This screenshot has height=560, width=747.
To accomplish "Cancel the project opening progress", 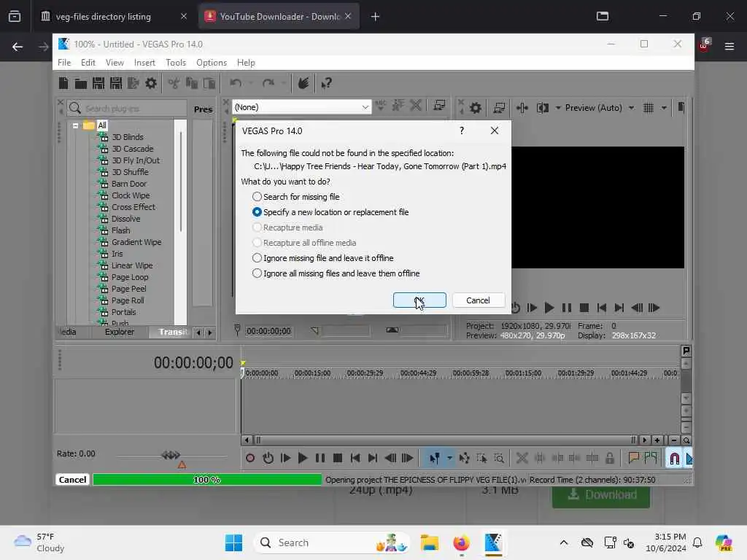I will (x=72, y=480).
